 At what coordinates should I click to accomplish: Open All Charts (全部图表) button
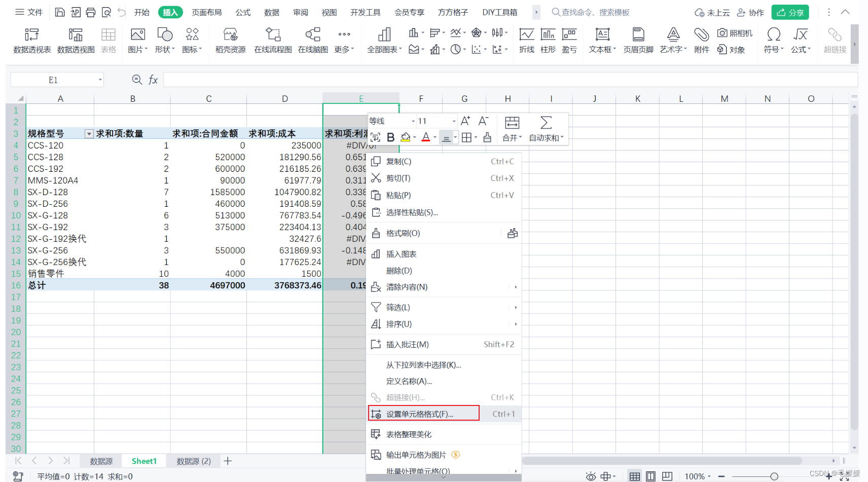(x=384, y=41)
